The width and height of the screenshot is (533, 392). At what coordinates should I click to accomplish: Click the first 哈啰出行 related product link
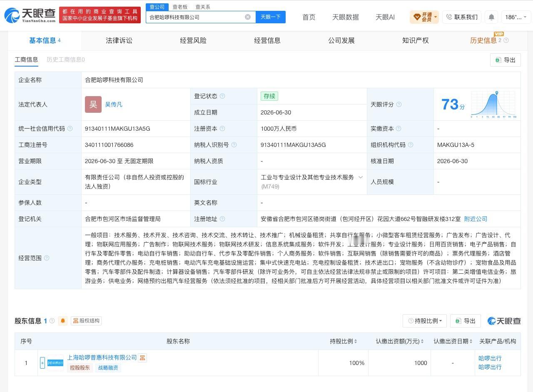coord(490,358)
